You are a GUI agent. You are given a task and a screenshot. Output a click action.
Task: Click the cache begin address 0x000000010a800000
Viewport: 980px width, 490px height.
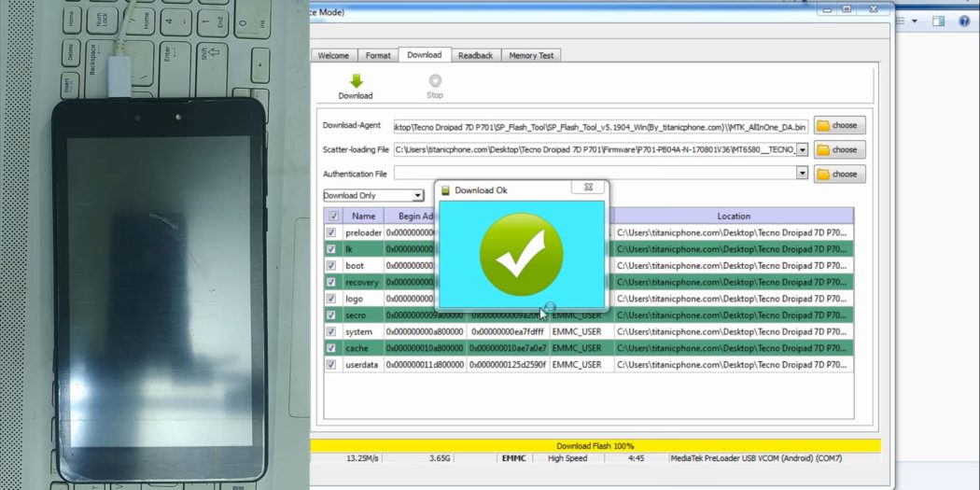pyautogui.click(x=425, y=348)
